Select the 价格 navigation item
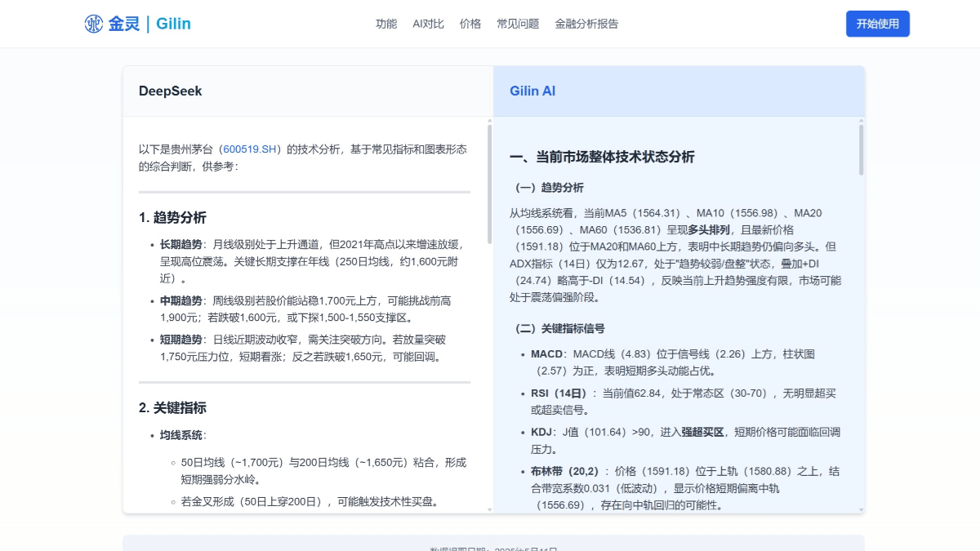Image resolution: width=980 pixels, height=551 pixels. 470,24
